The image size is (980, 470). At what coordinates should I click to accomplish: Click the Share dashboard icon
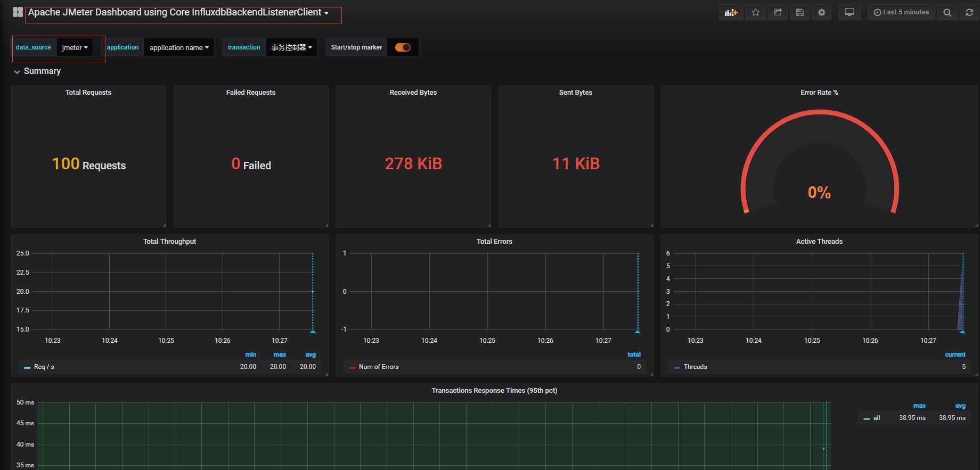tap(778, 12)
